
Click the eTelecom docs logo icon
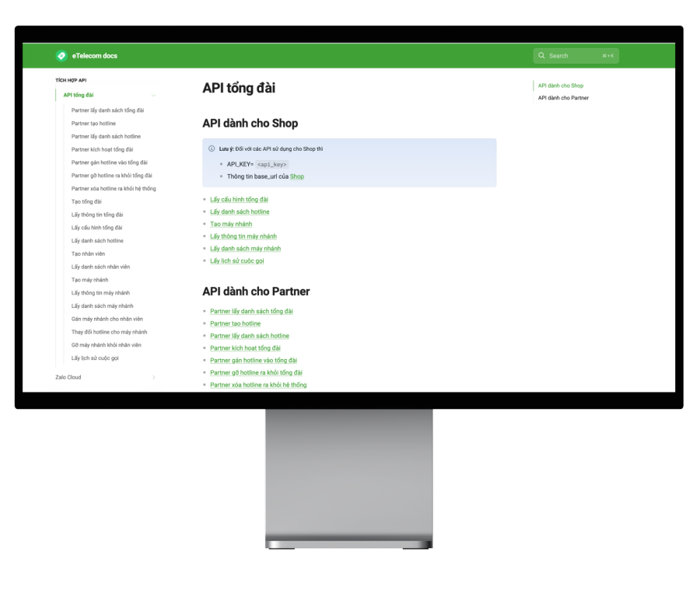pos(61,56)
